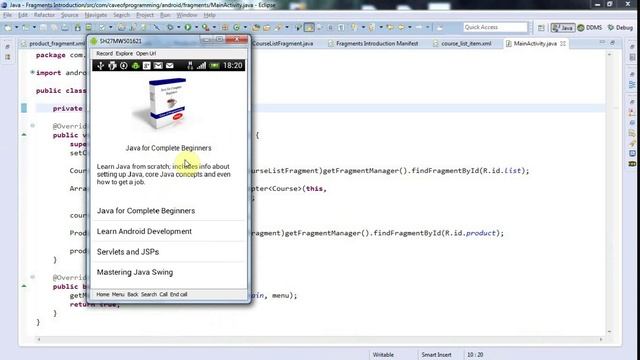
Task: Open the Window menu
Action: [187, 15]
